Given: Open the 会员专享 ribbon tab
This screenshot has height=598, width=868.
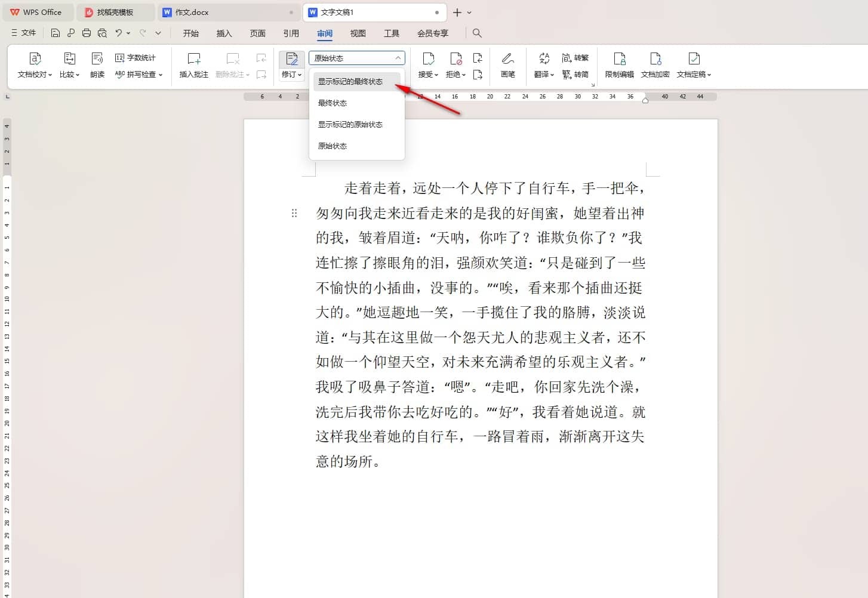Looking at the screenshot, I should click(433, 33).
